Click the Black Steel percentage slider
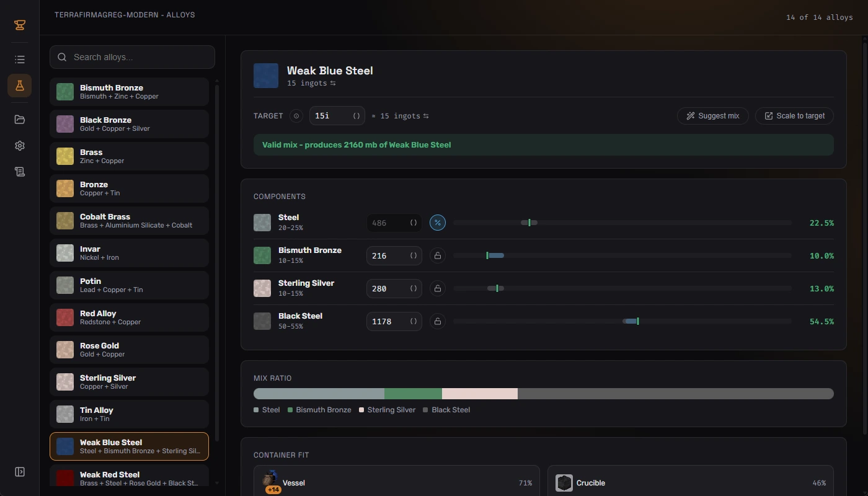The height and width of the screenshot is (496, 868). pyautogui.click(x=622, y=321)
